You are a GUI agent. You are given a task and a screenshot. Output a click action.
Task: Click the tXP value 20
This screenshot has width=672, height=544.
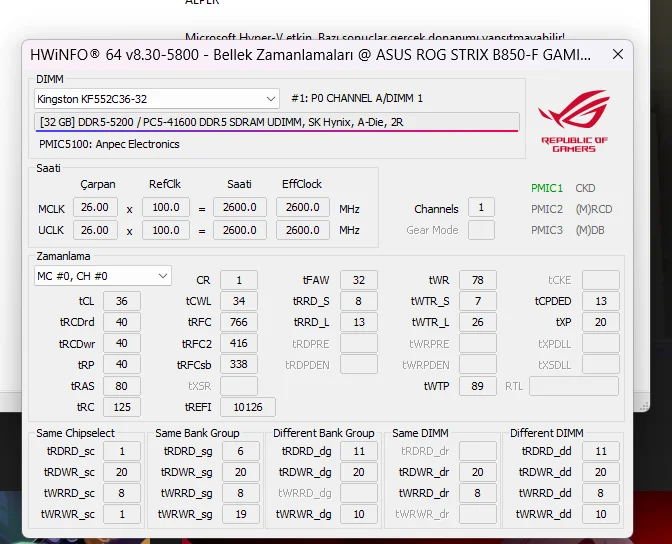coord(601,322)
